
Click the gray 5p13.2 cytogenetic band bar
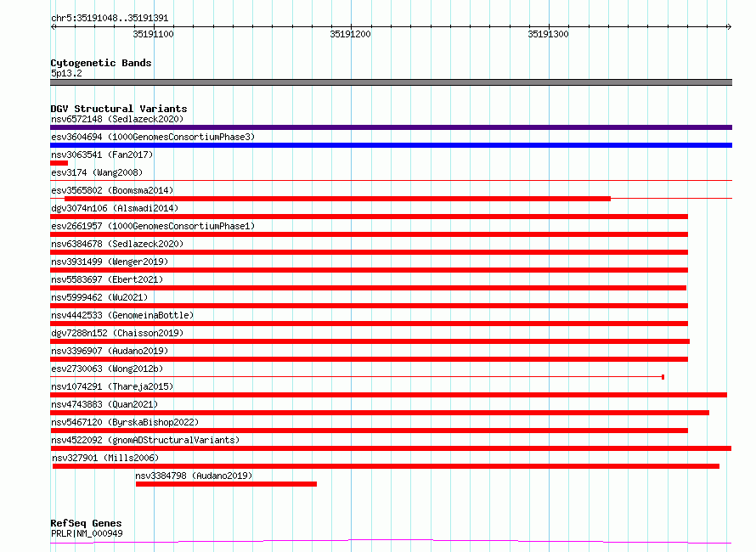tap(391, 82)
